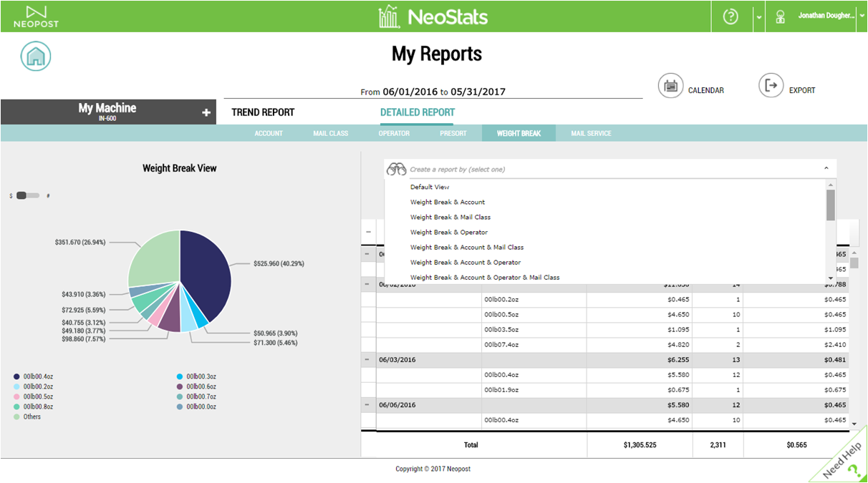
Task: Open the Need Help corner badge
Action: [843, 459]
